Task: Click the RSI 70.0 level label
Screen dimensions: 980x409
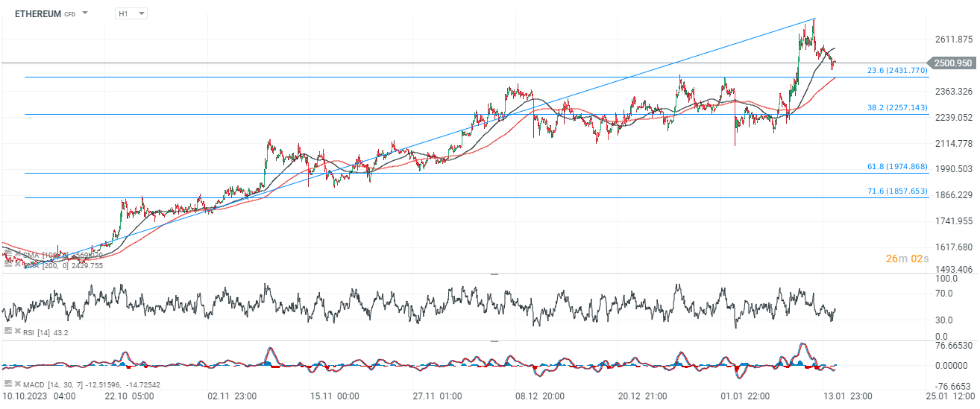Action: click(943, 293)
